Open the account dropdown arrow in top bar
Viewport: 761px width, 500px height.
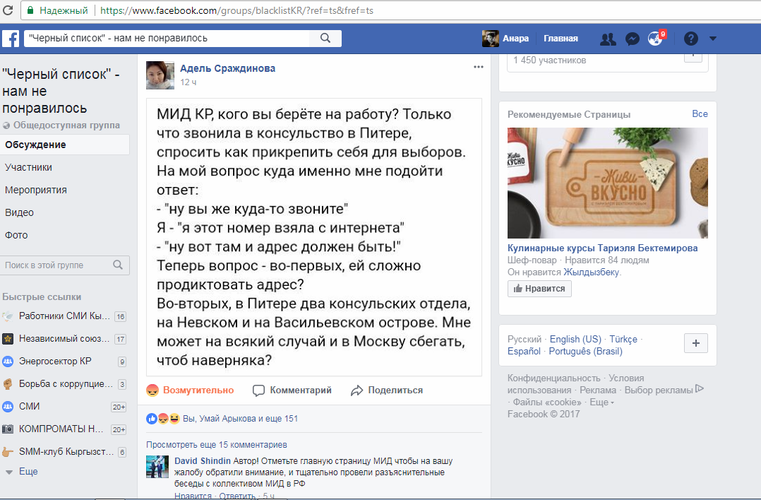point(712,38)
